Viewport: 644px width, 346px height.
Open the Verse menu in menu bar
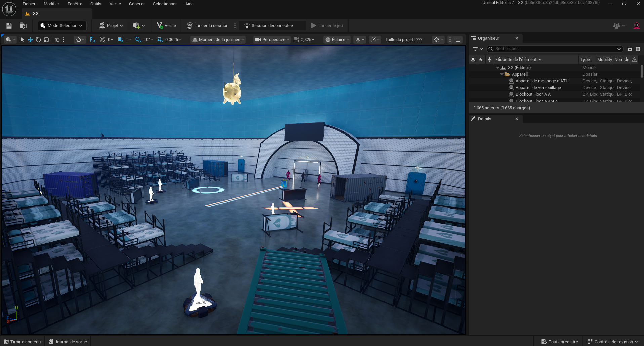tap(115, 4)
